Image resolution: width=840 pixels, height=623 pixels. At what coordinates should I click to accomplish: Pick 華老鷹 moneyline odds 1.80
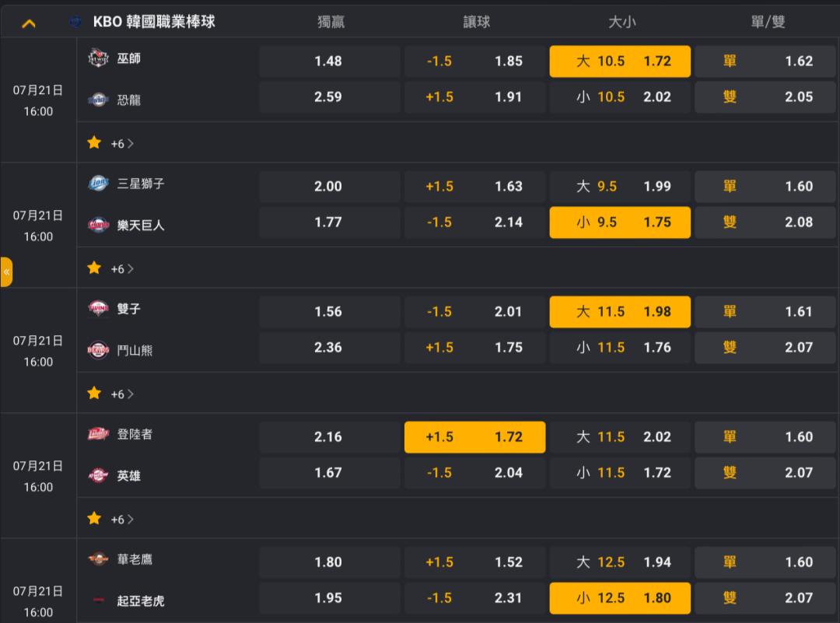point(330,562)
